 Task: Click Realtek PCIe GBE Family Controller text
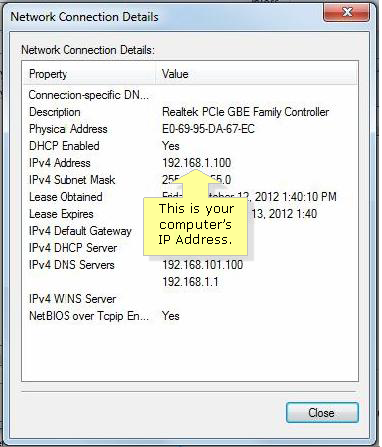[x=246, y=112]
